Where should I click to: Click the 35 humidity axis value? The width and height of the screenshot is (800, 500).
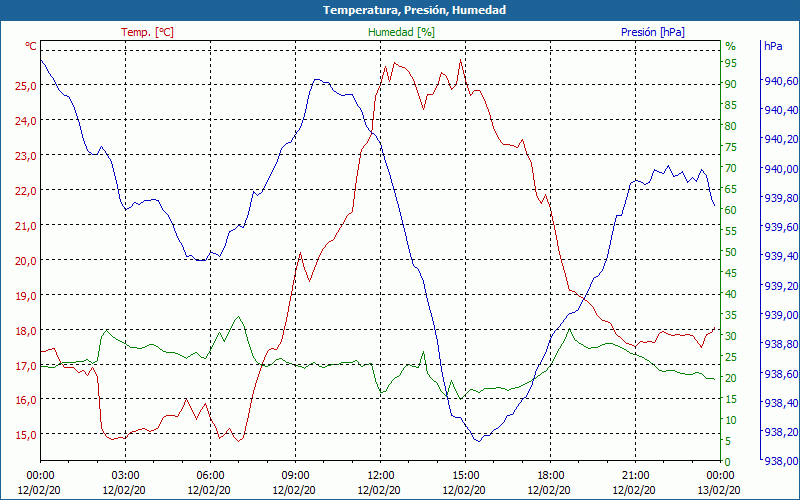pyautogui.click(x=731, y=315)
